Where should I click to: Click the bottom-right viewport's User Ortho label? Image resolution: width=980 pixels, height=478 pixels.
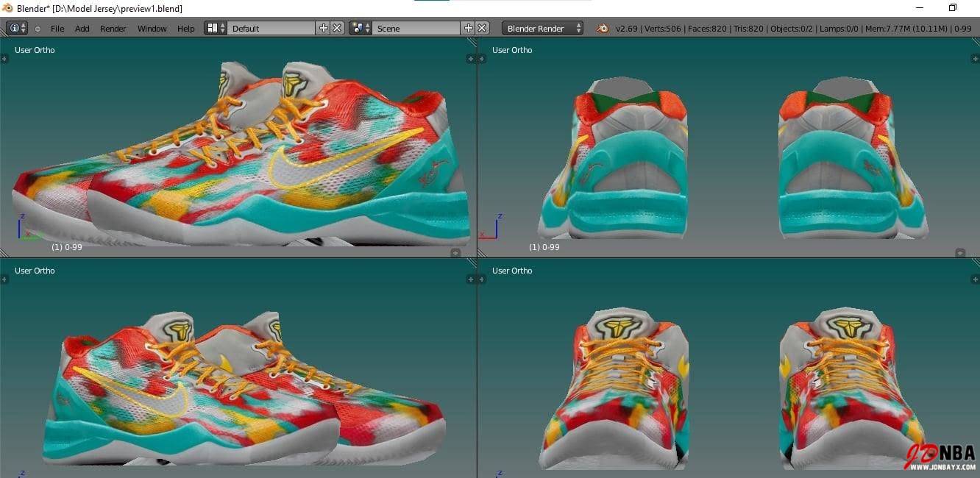512,271
